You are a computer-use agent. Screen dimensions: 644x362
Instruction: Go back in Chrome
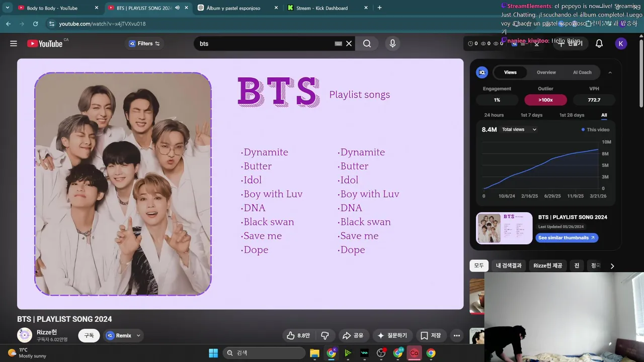[x=8, y=24]
